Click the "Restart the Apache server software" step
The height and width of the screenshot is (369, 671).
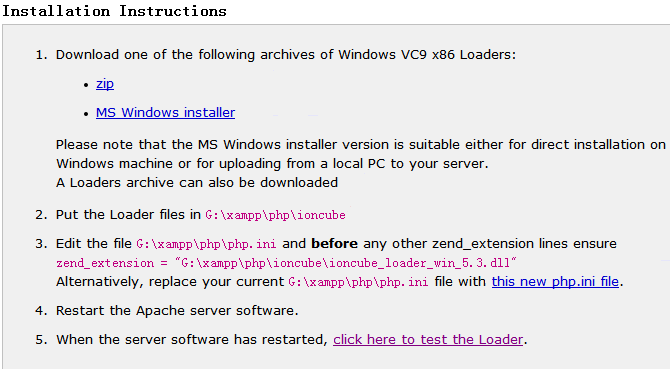tap(177, 311)
